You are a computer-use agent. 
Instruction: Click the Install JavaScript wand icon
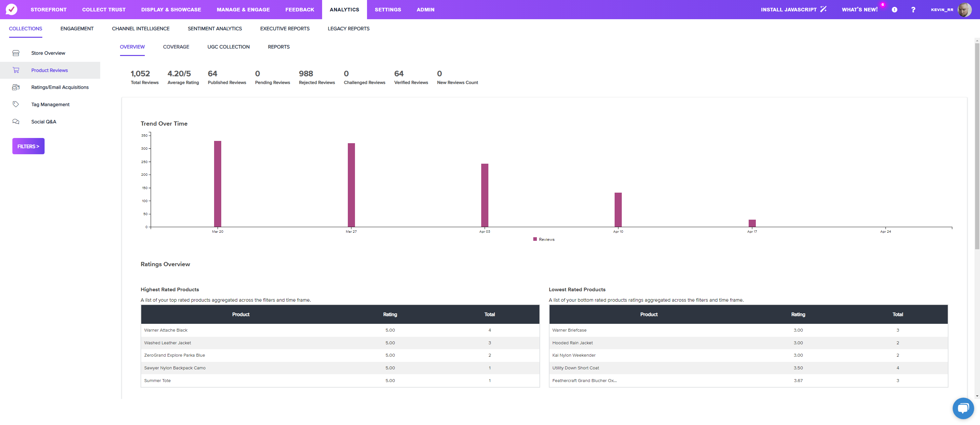click(x=823, y=9)
